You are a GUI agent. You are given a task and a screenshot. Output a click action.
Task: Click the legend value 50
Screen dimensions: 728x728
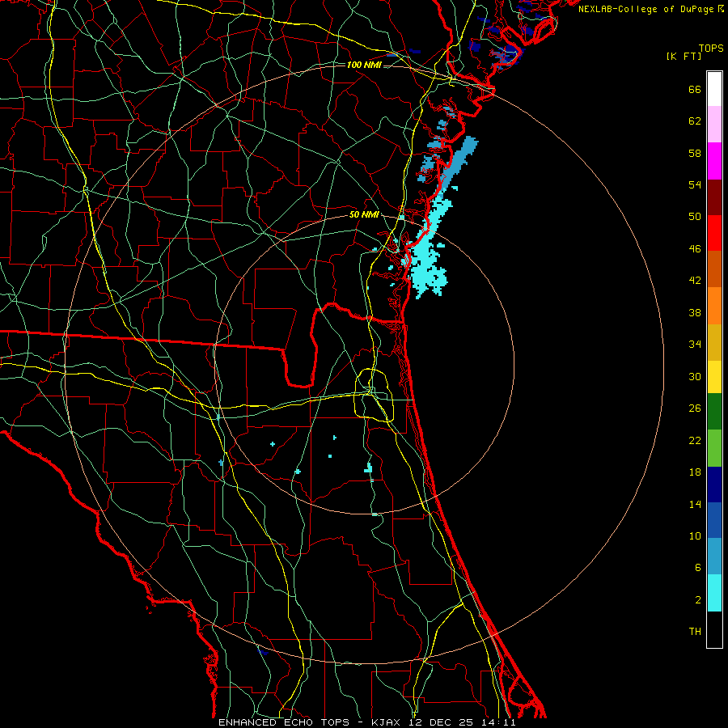coord(695,217)
